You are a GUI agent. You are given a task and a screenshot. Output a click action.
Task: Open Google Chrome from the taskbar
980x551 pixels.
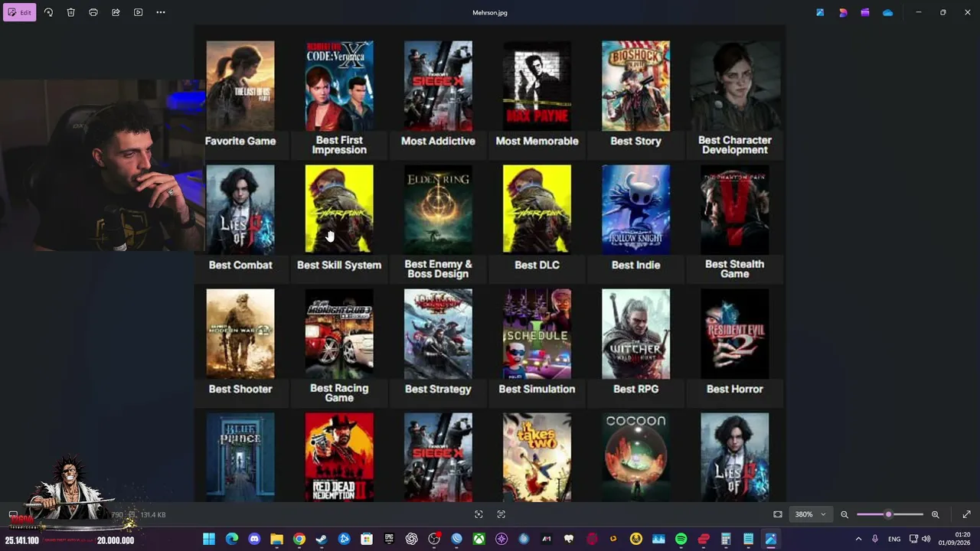tap(299, 540)
